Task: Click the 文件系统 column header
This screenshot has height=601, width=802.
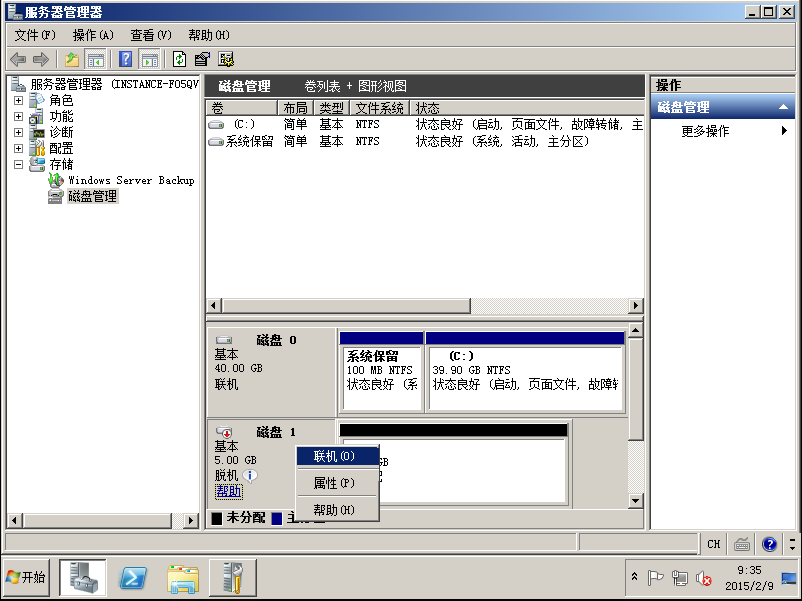Action: (x=380, y=108)
